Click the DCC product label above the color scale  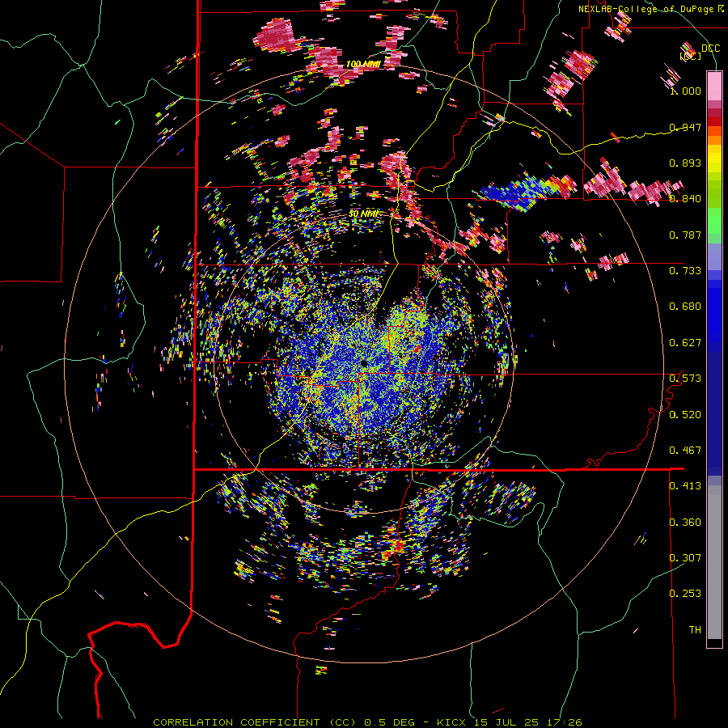(710, 49)
